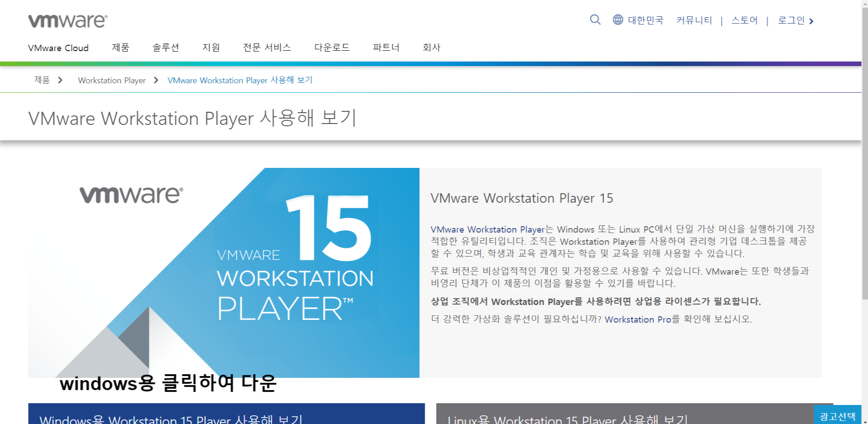Open 제품 menu in navigation bar
Image resolution: width=868 pixels, height=424 pixels.
coord(120,48)
